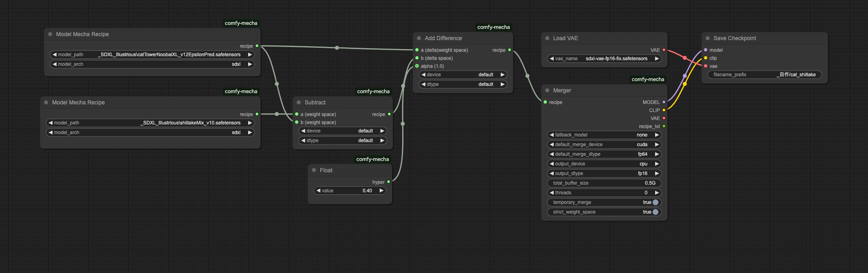Click the comfy-mecha badge above the Subtract node
The height and width of the screenshot is (273, 868).
(373, 92)
